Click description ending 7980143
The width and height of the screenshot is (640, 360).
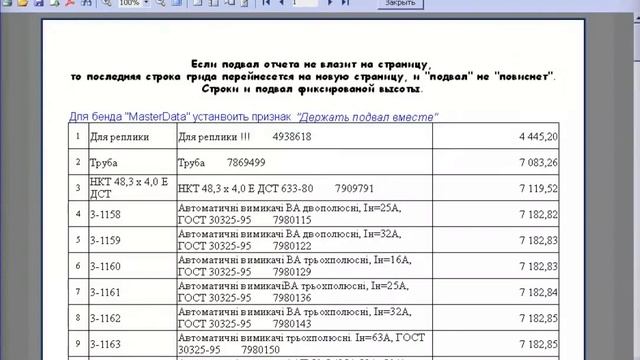[304, 318]
